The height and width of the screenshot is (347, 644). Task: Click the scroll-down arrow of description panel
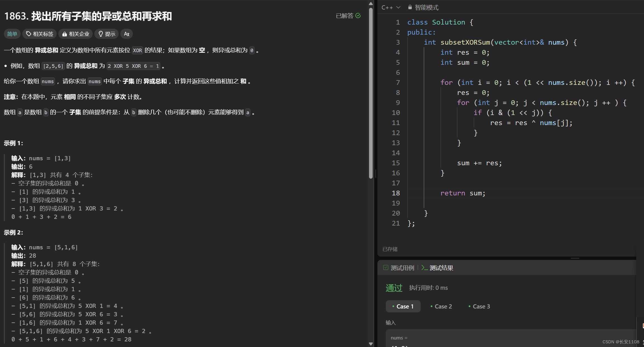[x=371, y=344]
